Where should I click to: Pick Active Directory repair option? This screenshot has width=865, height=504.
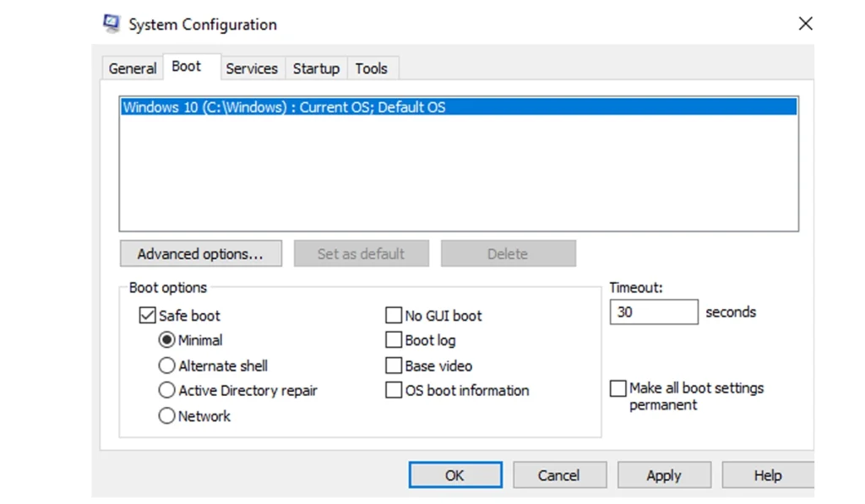167,390
